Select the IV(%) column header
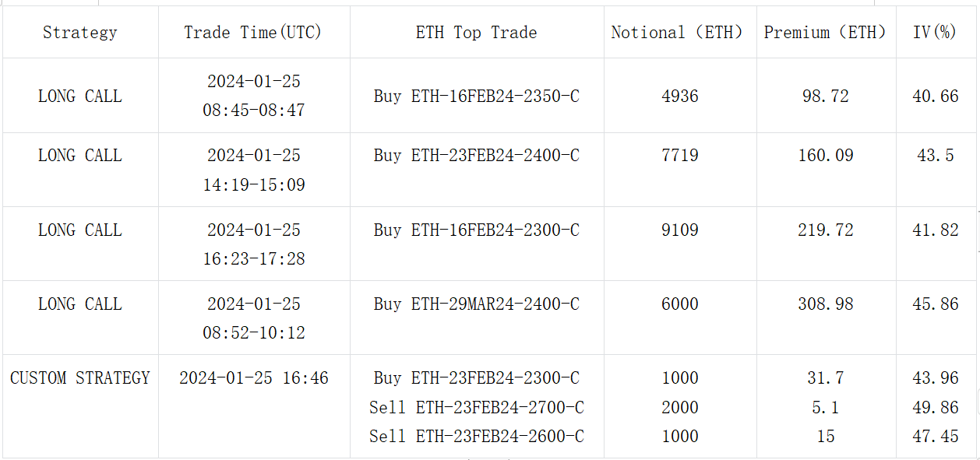The height and width of the screenshot is (460, 980). pos(935,33)
